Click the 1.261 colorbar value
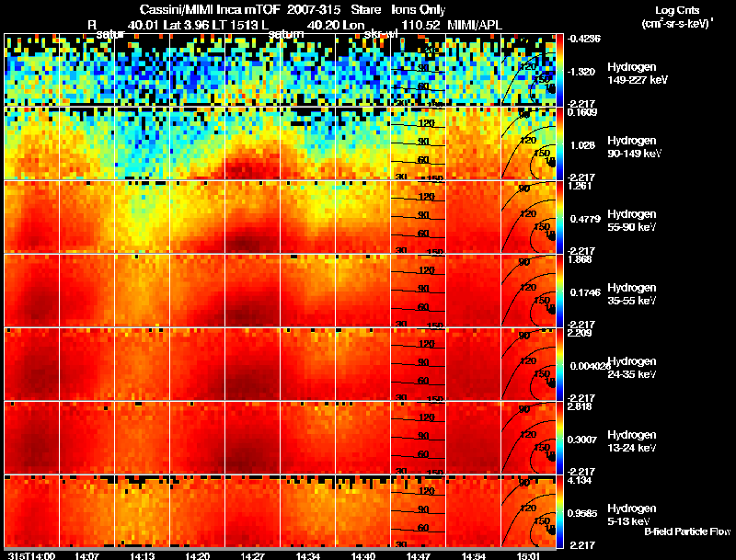This screenshot has width=736, height=560. point(580,186)
